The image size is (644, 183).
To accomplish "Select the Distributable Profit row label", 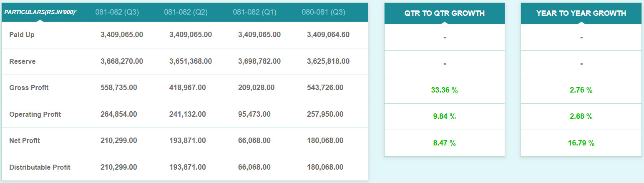I will [40, 168].
